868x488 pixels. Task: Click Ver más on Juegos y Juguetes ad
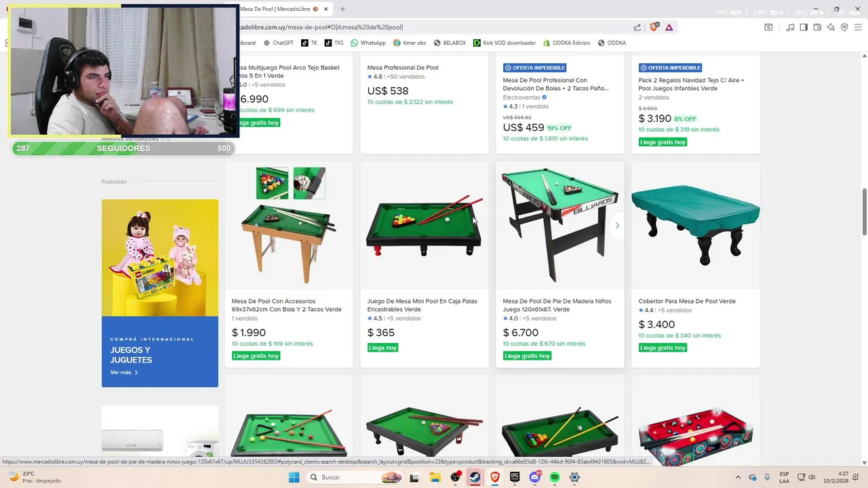pyautogui.click(x=124, y=372)
